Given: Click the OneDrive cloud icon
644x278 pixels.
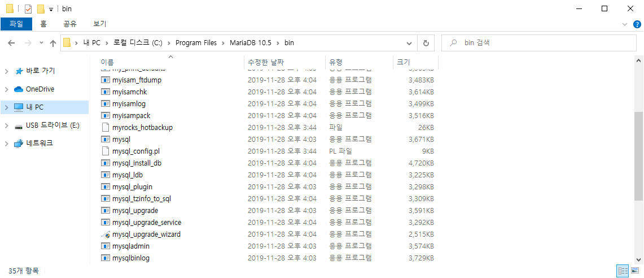Looking at the screenshot, I should 19,89.
